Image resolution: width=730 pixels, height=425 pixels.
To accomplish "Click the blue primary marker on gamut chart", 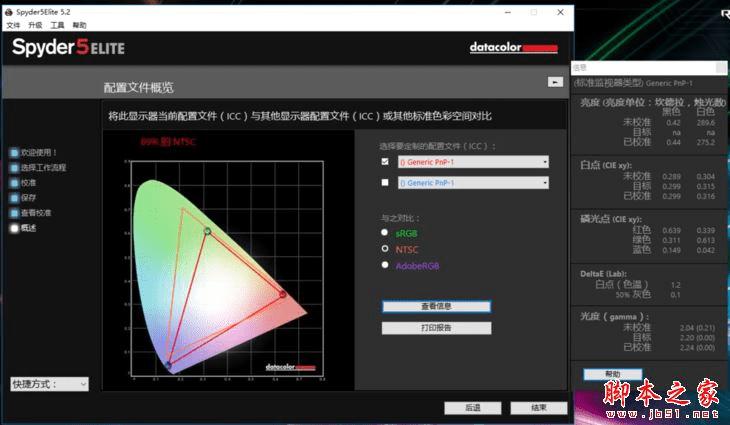I will 169,364.
